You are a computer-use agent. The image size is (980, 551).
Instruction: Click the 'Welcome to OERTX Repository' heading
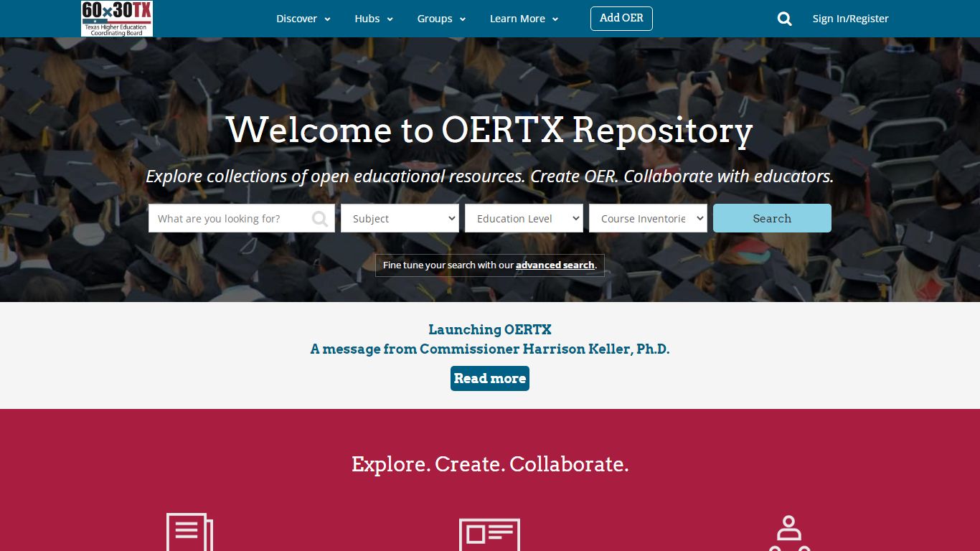tap(490, 130)
